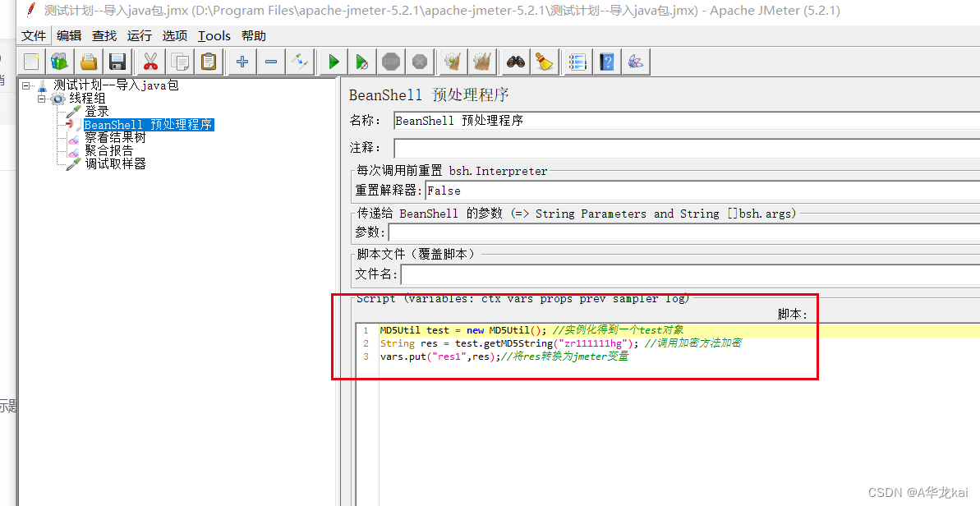Click the minus remove toolbar icon

tap(271, 61)
